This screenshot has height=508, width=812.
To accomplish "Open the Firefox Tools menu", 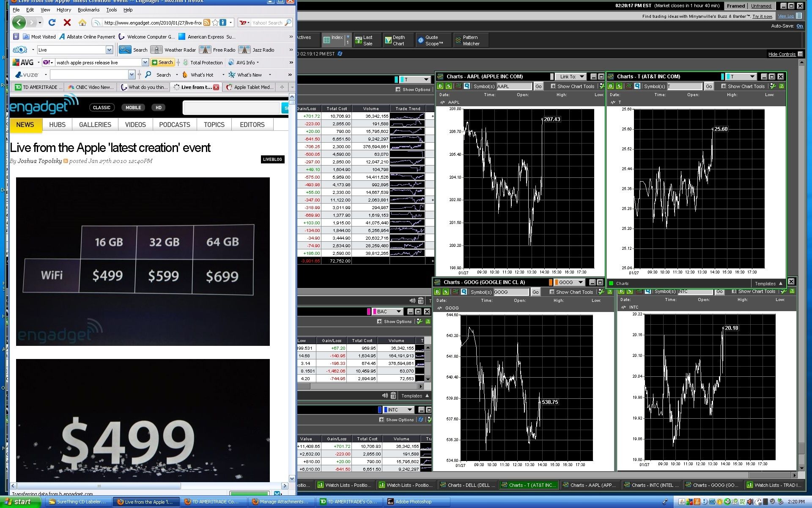I will point(112,10).
